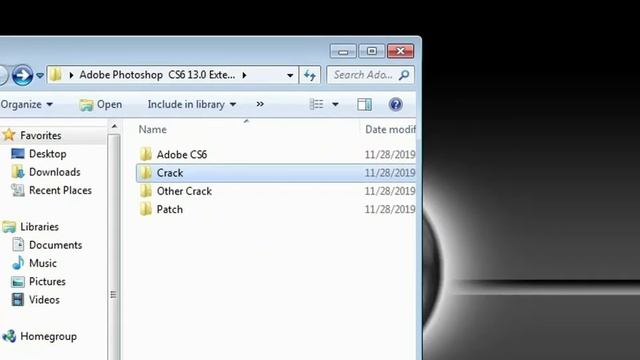This screenshot has width=640, height=360.
Task: Show more toolbar commands chevron
Action: (x=260, y=104)
